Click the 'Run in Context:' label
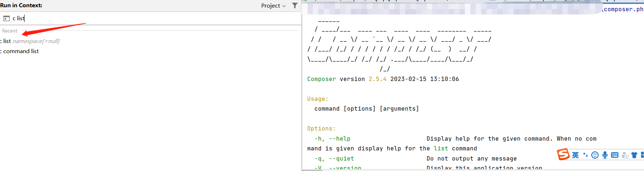Image resolution: width=644 pixels, height=171 pixels. (x=21, y=5)
